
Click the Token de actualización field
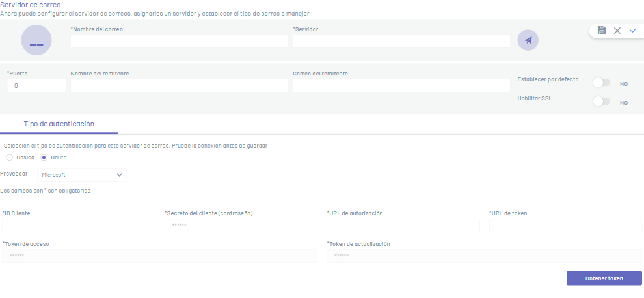[x=484, y=256]
